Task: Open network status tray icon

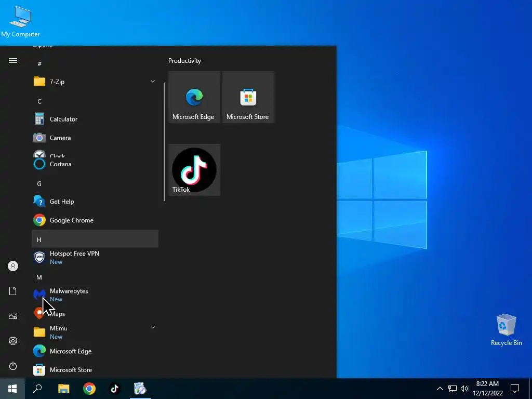Action: click(453, 389)
